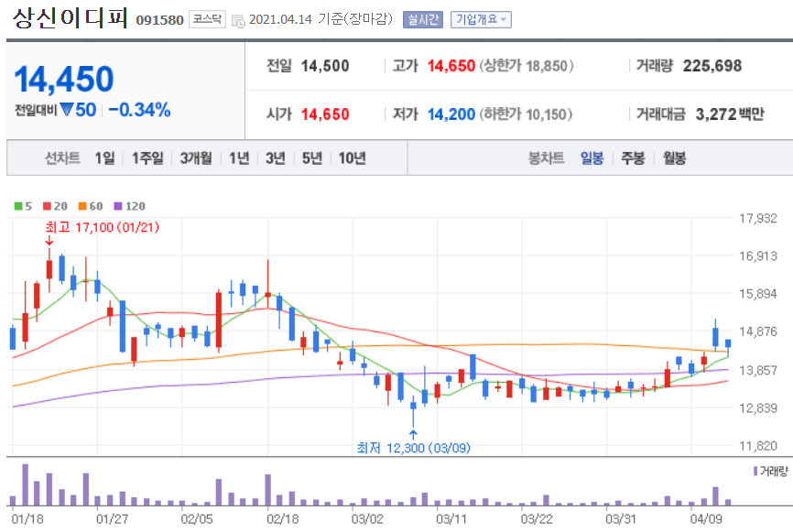The height and width of the screenshot is (532, 793).
Task: Click the 저가 value 14,200
Action: (451, 114)
